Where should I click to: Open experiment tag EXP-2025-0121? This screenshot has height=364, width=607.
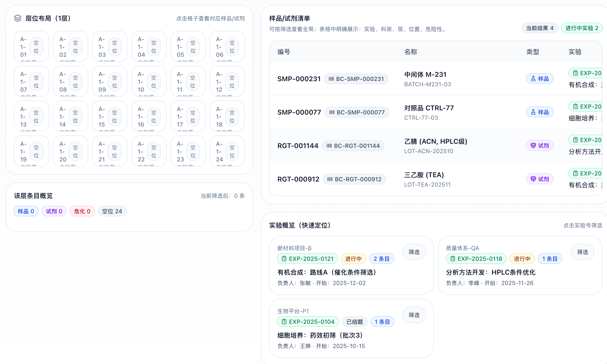click(x=307, y=259)
